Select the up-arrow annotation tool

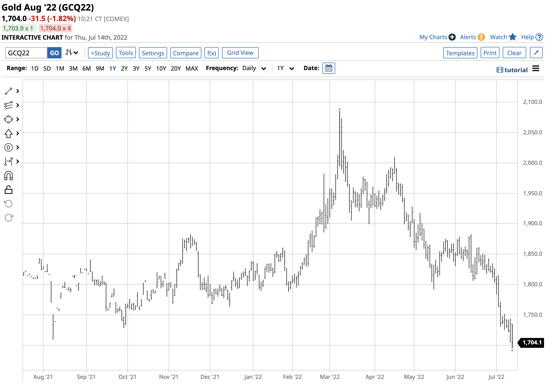[8, 133]
